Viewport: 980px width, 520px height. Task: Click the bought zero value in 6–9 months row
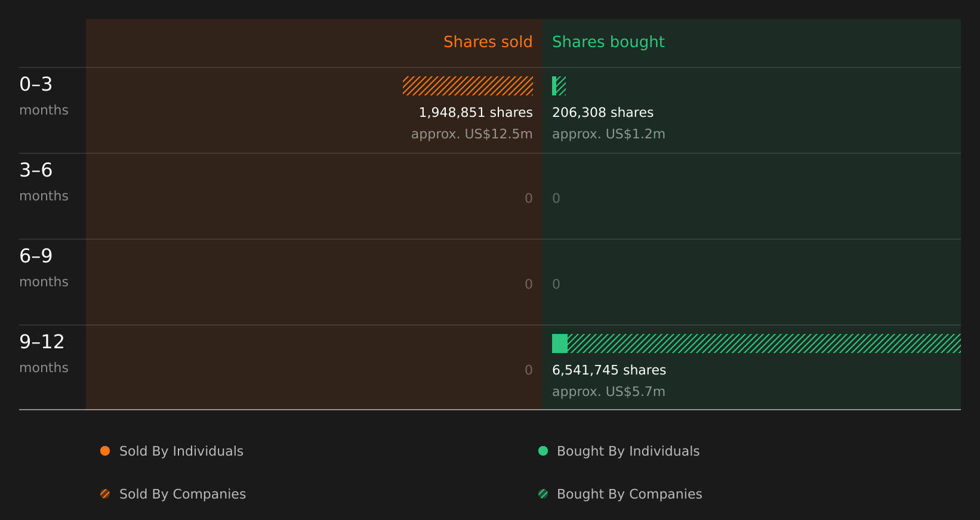pos(556,284)
